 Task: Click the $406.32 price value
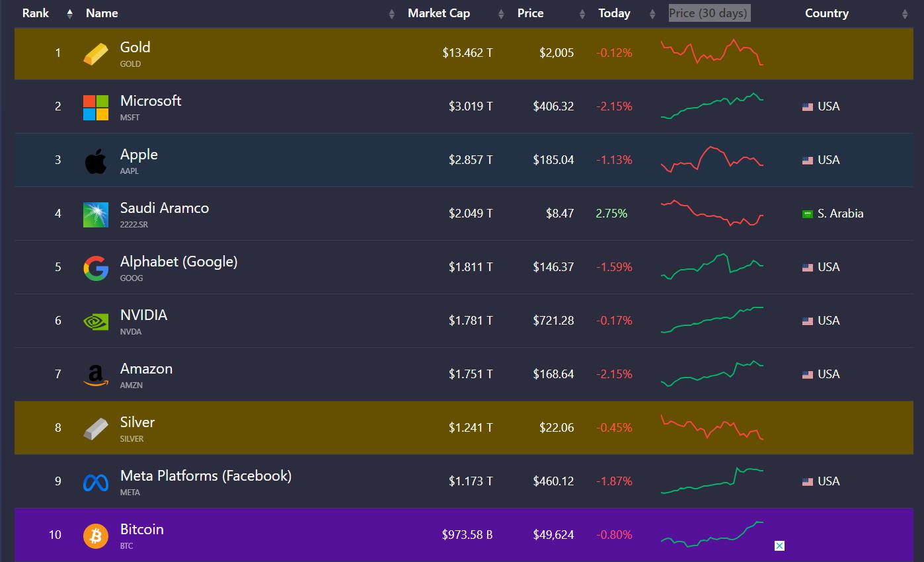pos(554,106)
